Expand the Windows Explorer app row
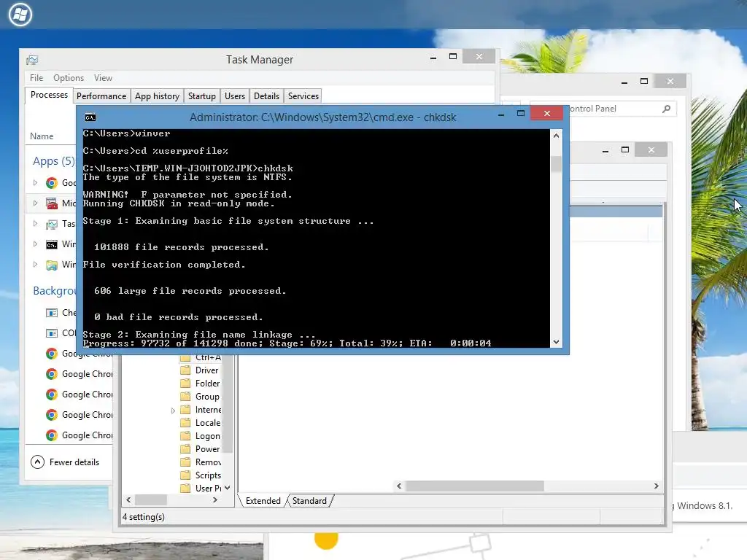747x560 pixels. [35, 264]
